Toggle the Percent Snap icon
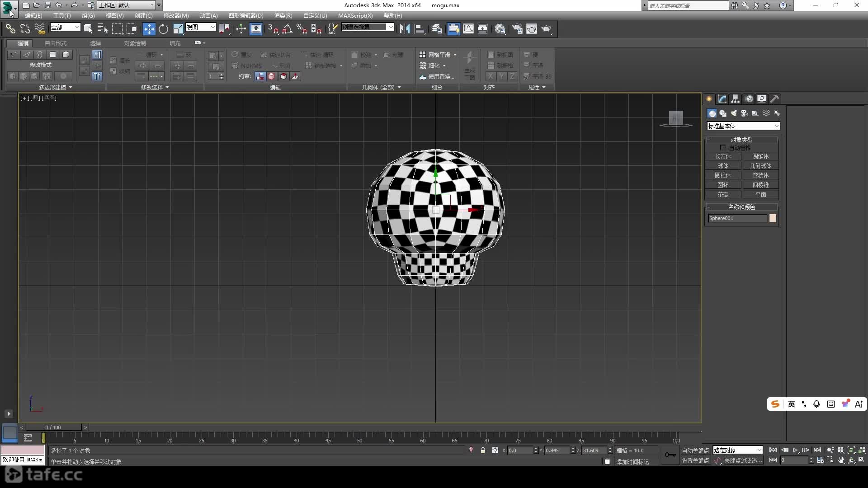The height and width of the screenshot is (488, 868). coord(302,29)
